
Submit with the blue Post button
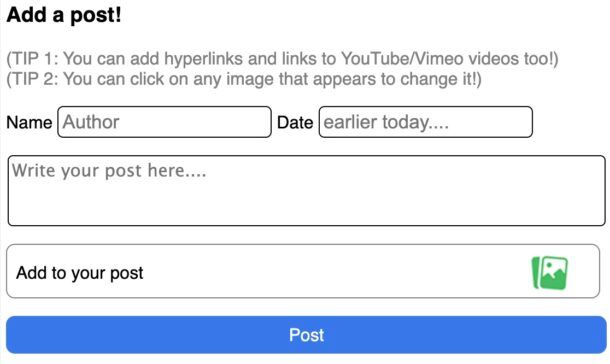click(x=306, y=335)
